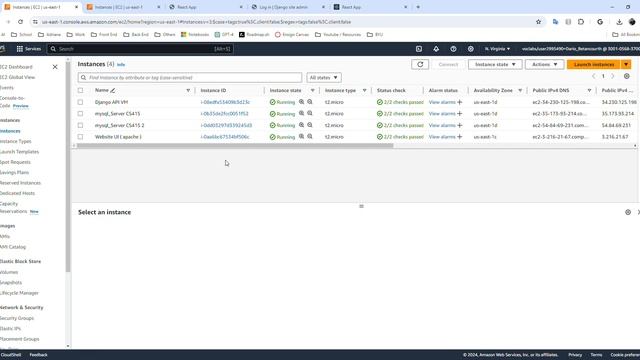
Task: Sort by Availability Zone column arrow
Action: [520, 90]
